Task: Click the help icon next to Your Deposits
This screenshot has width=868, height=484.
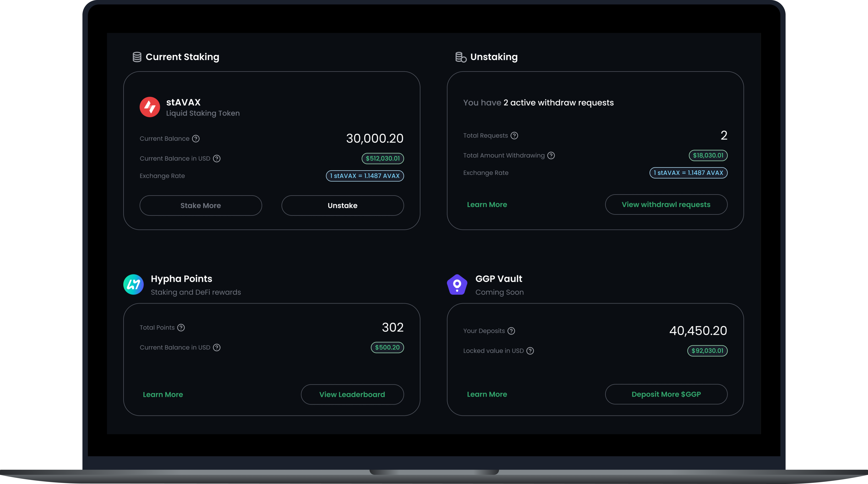Action: coord(511,331)
